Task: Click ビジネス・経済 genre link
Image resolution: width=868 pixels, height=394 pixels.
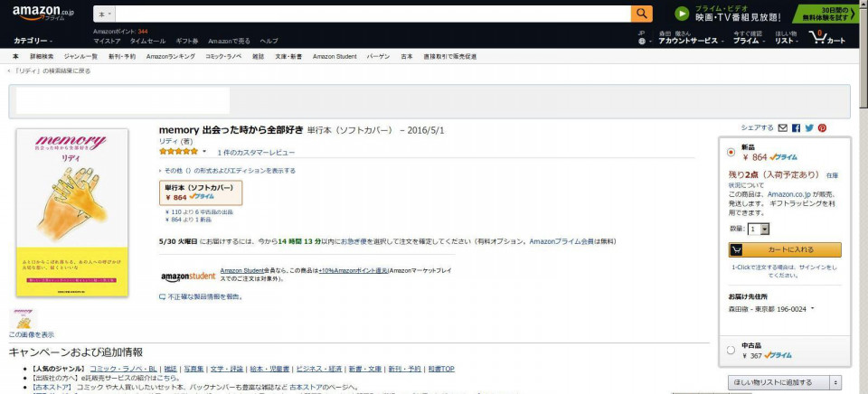Action: click(318, 369)
